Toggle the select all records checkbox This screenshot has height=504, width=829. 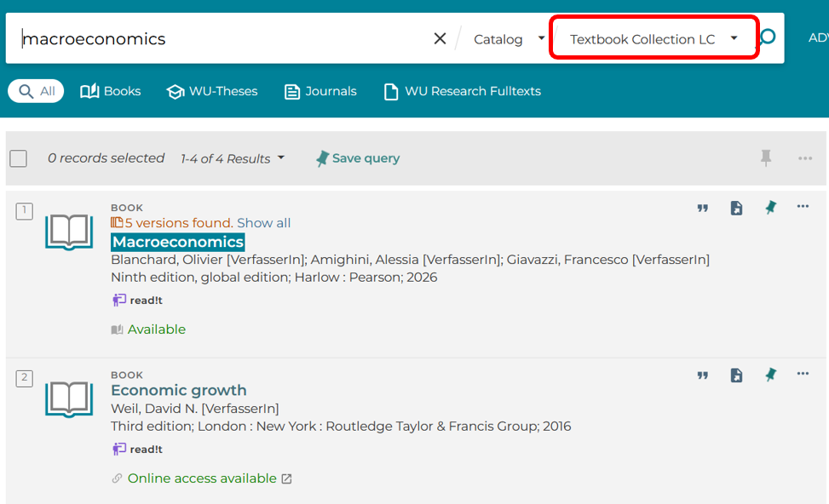19,158
